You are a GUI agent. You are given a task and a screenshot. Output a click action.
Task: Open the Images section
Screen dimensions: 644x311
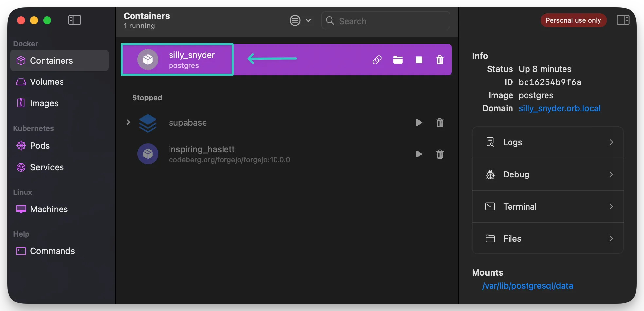(x=60, y=103)
